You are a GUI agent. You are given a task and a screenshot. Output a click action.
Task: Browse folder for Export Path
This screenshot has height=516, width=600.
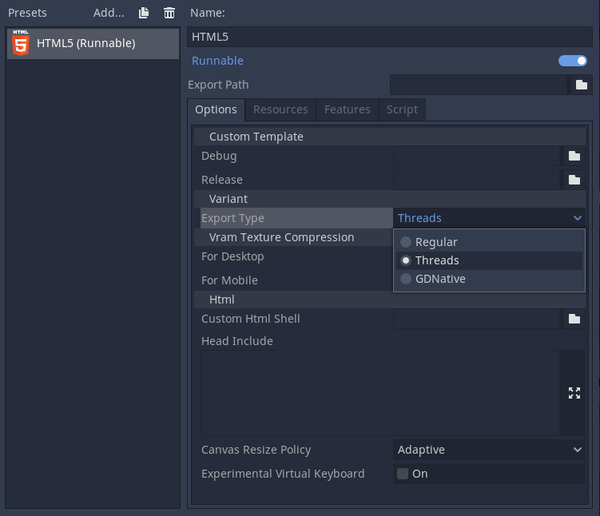581,85
